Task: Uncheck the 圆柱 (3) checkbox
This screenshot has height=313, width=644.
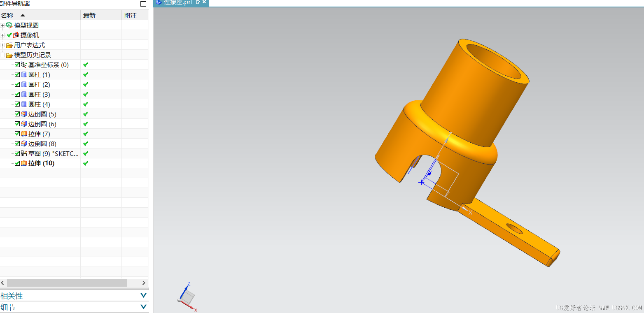Action: click(17, 94)
